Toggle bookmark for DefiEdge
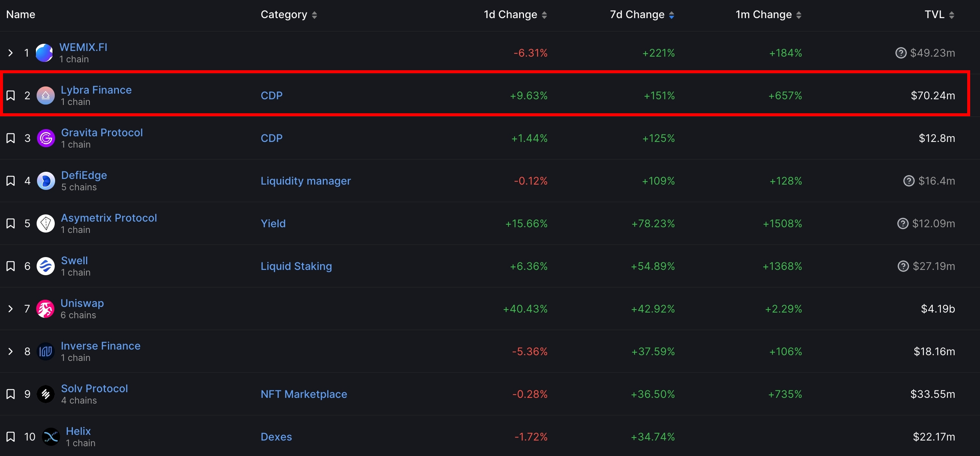Screen dimensions: 980x456 pyautogui.click(x=11, y=181)
